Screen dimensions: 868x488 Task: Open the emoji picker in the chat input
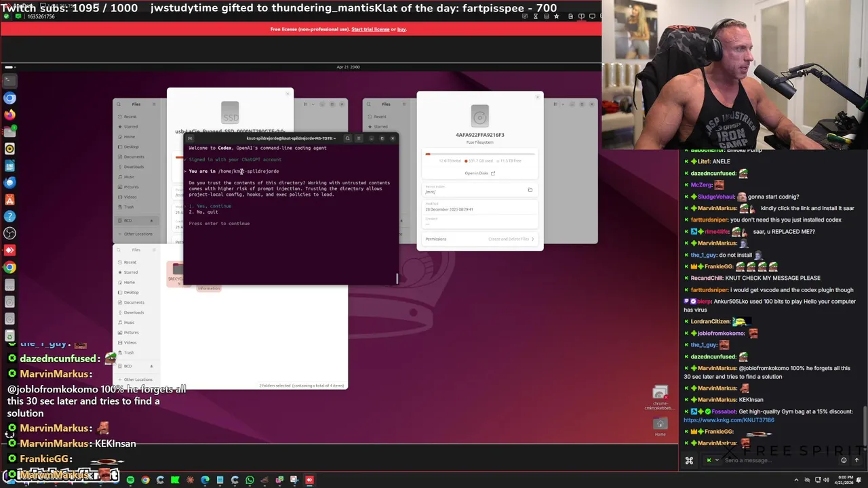(844, 460)
